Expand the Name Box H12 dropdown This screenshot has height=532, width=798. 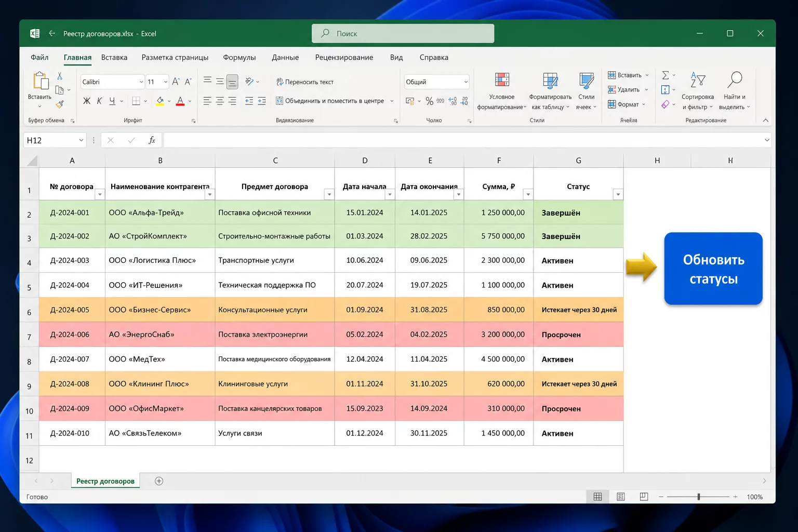(81, 140)
